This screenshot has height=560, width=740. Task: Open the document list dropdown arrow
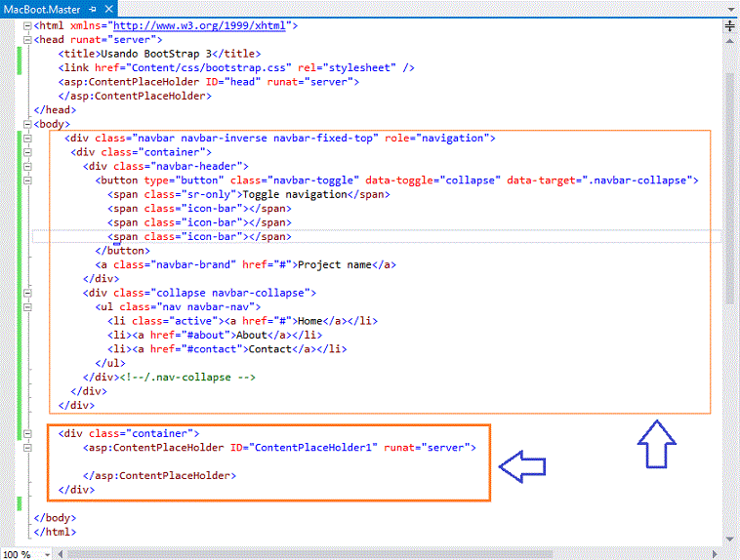[730, 9]
